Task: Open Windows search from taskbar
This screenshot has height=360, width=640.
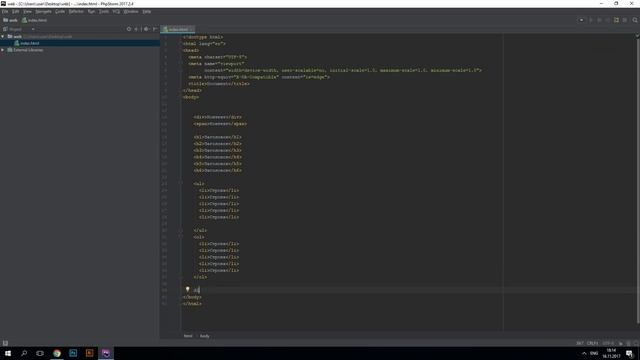Action: 24,353
